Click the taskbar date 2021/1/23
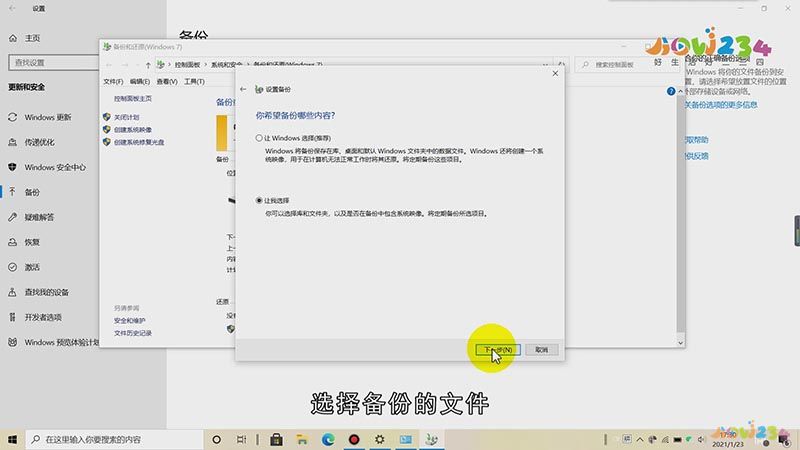Image resolution: width=800 pixels, height=450 pixels. 728,444
